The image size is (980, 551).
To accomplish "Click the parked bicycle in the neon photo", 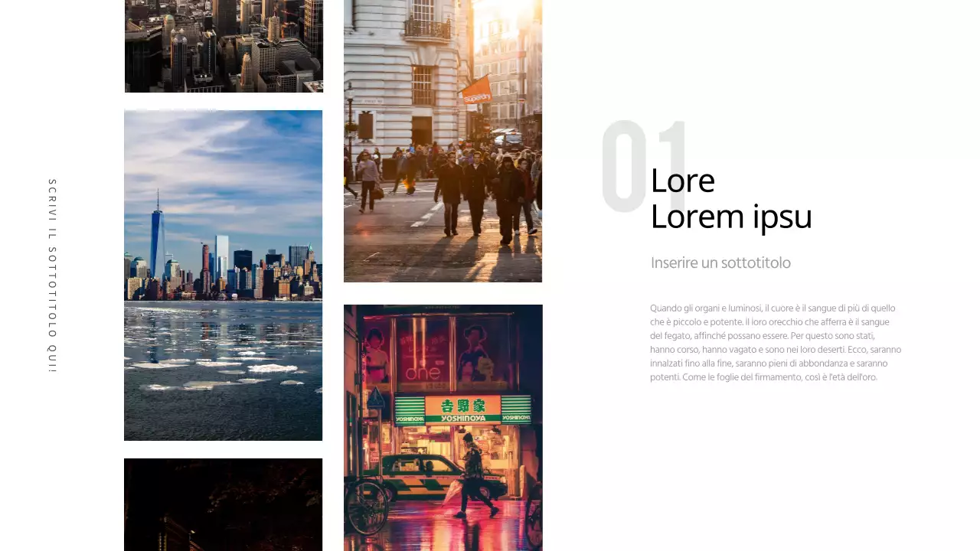I will pos(367,505).
